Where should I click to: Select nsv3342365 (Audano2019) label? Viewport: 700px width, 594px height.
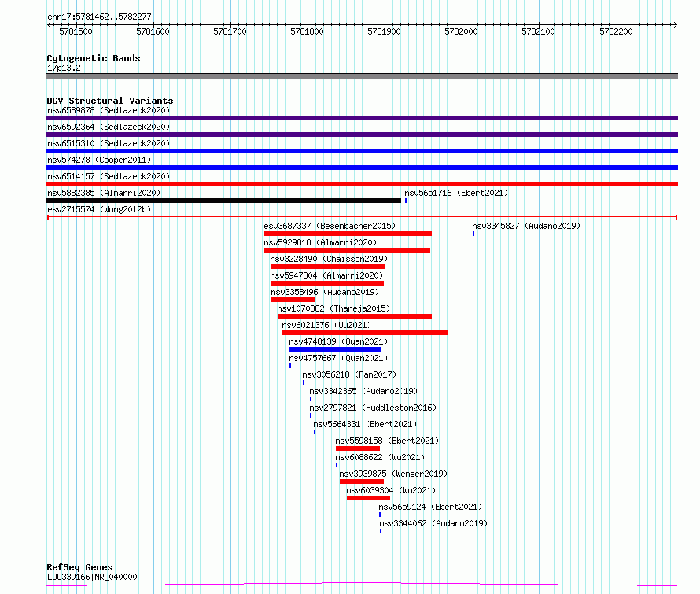(363, 391)
